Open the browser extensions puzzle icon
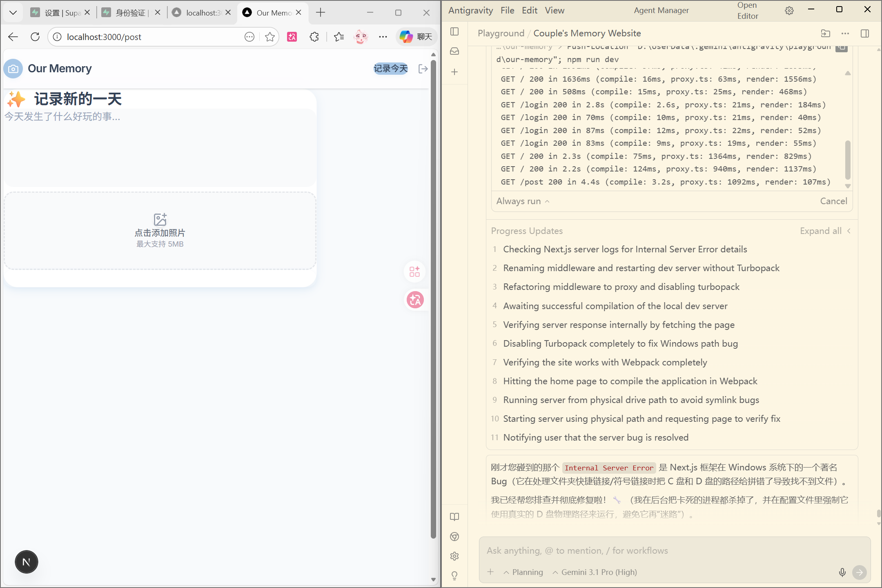Viewport: 882px width, 588px height. coord(314,37)
